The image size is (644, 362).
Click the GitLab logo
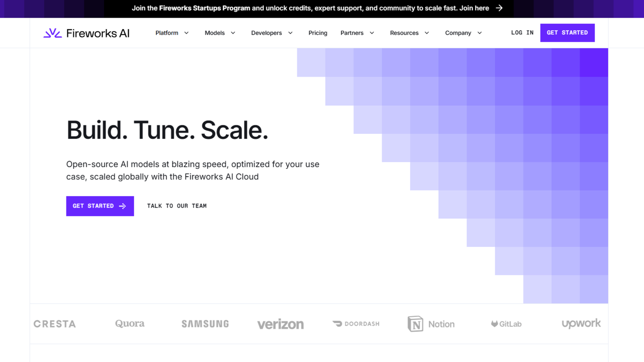506,324
